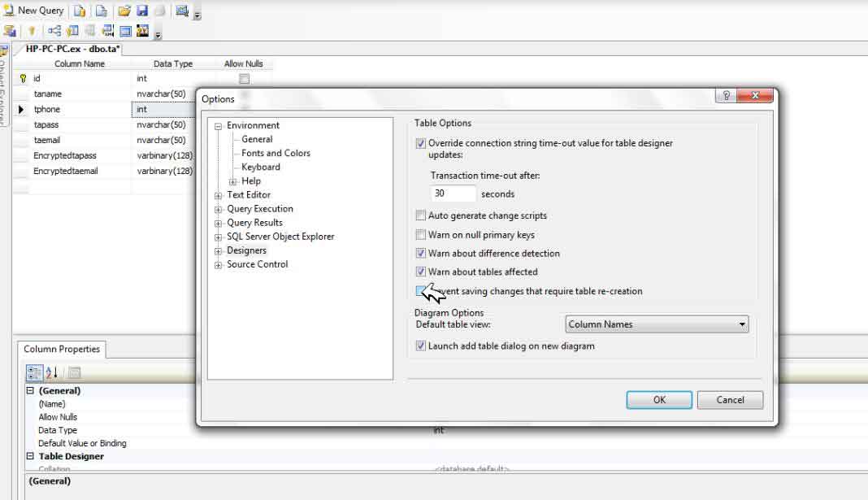The height and width of the screenshot is (500, 868).
Task: Select Fonts and Colors in options tree
Action: (276, 153)
